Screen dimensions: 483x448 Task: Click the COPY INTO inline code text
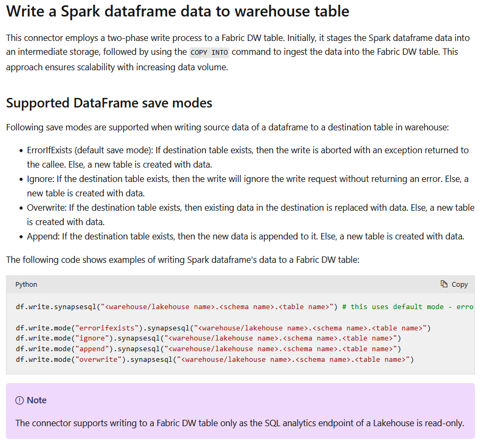(x=209, y=52)
